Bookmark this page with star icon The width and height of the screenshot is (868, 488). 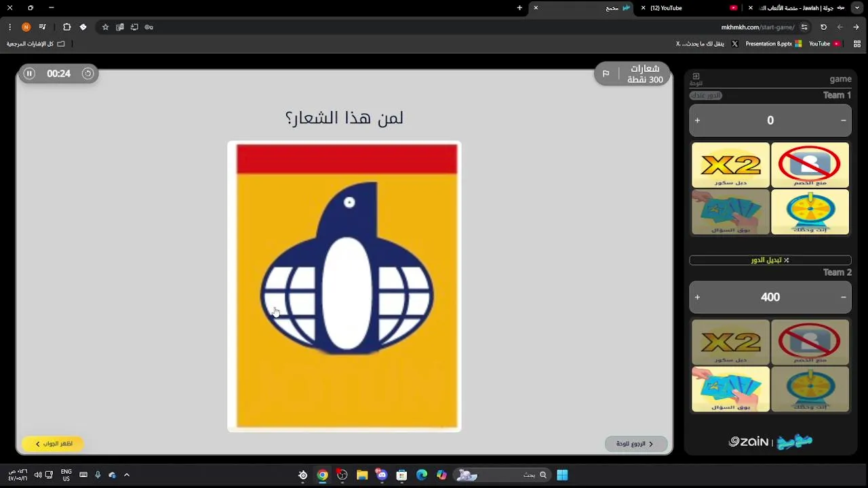click(x=105, y=27)
